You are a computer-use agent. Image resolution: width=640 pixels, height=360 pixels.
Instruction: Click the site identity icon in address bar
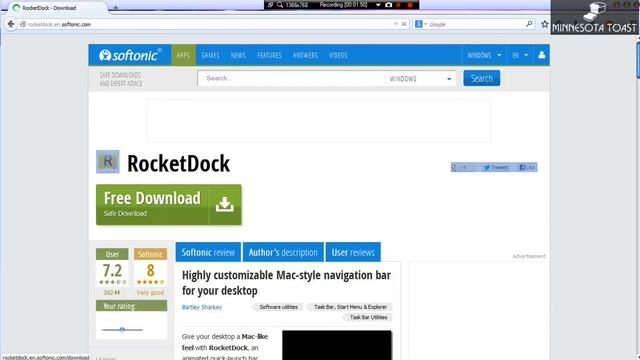23,24
